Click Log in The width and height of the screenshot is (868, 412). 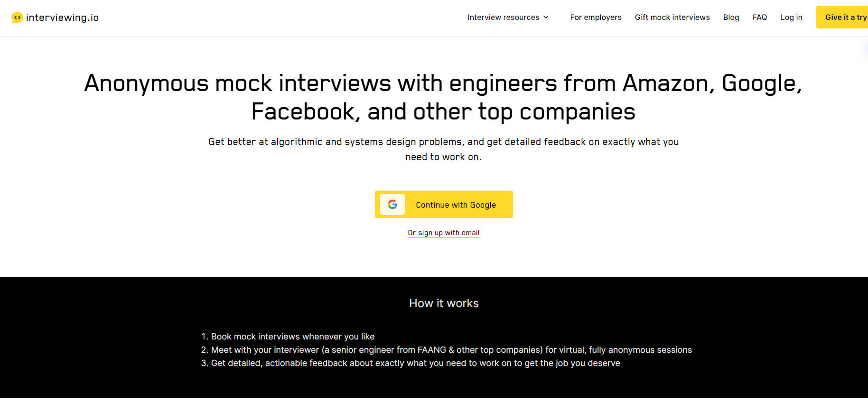click(791, 17)
